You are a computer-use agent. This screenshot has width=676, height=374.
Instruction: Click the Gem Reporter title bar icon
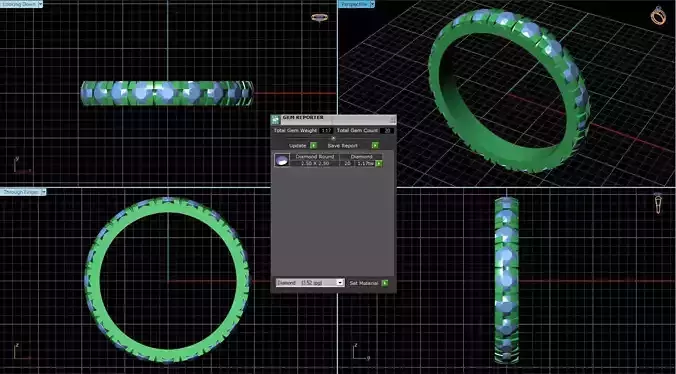pyautogui.click(x=275, y=119)
